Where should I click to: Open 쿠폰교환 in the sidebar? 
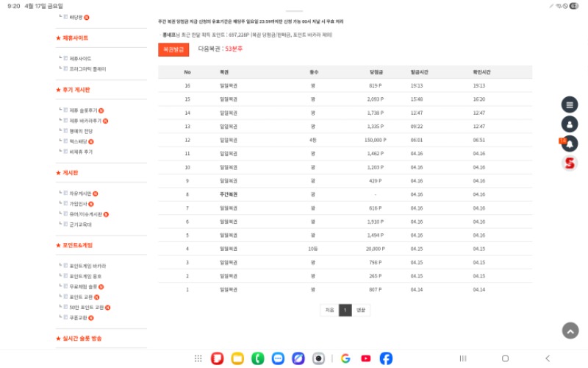click(x=78, y=317)
